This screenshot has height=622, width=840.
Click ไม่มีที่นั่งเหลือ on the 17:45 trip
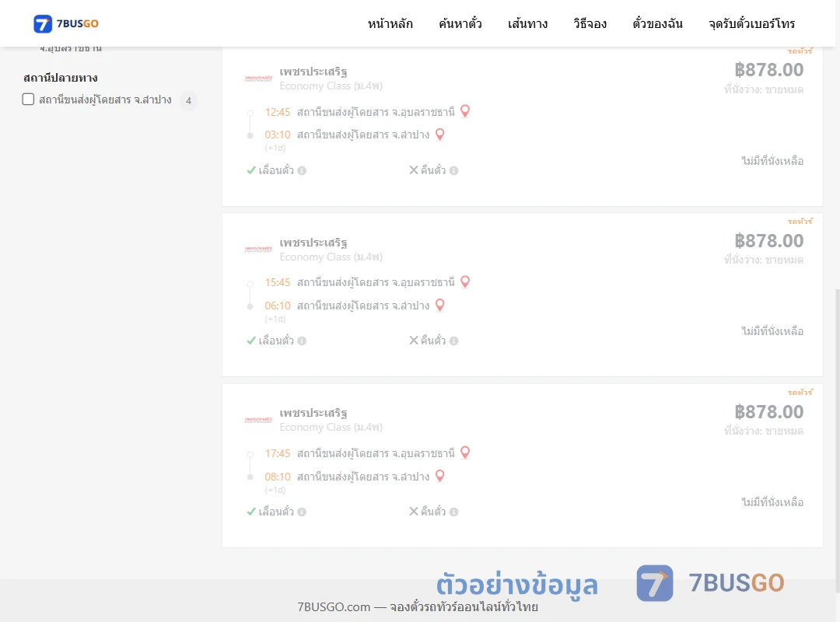click(x=772, y=502)
